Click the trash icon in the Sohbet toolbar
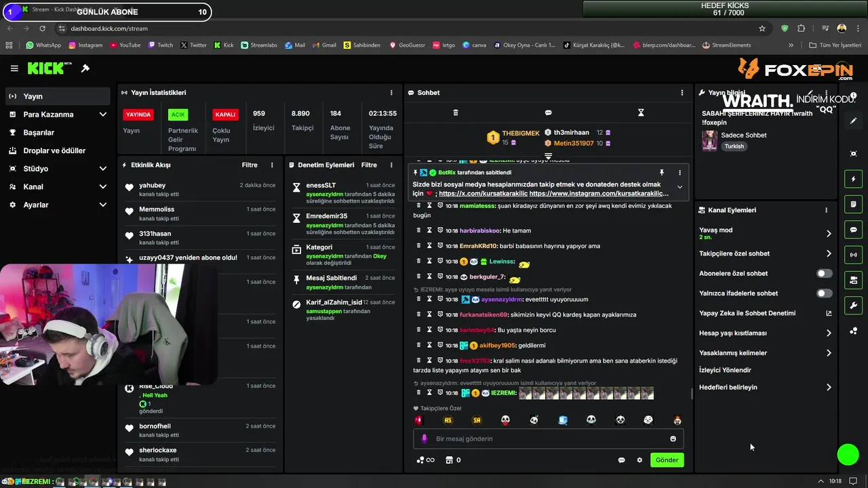The width and height of the screenshot is (868, 488). point(456,113)
